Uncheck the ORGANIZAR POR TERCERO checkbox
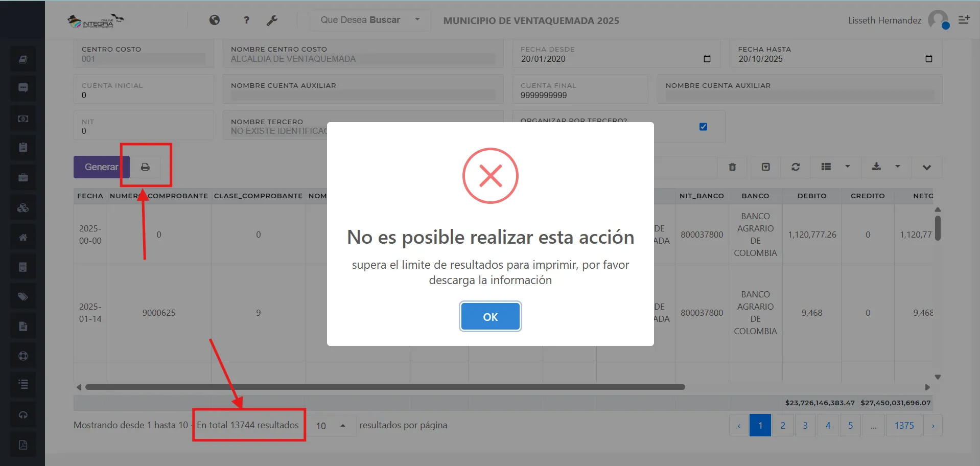 (x=703, y=126)
